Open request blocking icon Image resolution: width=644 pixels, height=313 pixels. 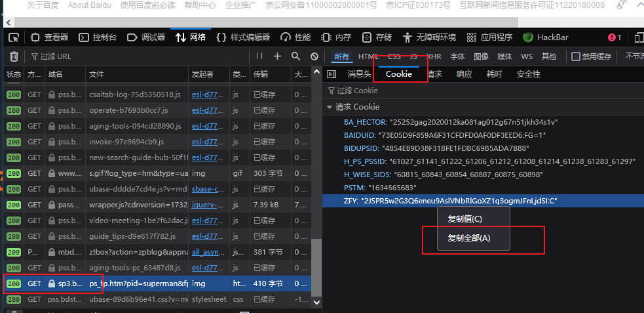tap(314, 56)
